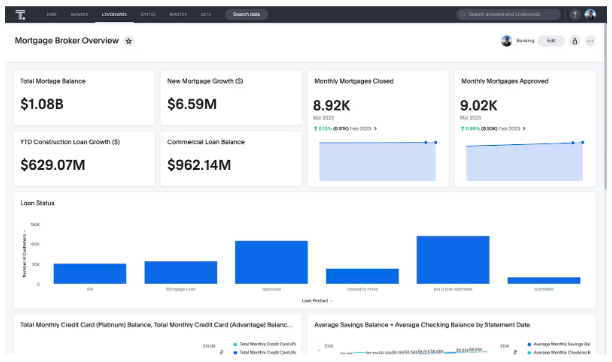Screen dimensions: 612x362
Task: Click the Total Monthly Credit Card chart title
Action: tap(157, 325)
